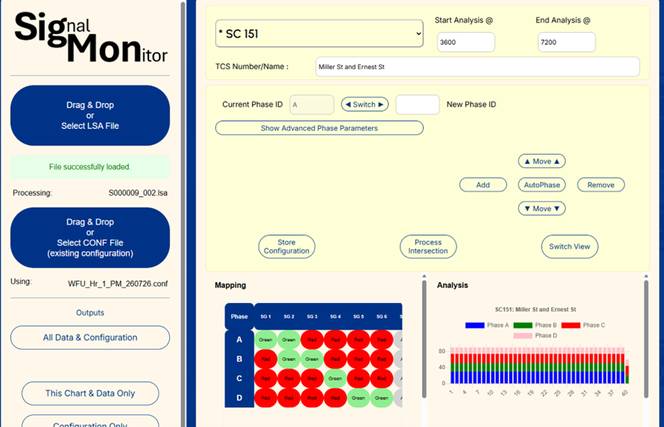664x427 pixels.
Task: Click green Phase B legend swatch
Action: tap(523, 325)
